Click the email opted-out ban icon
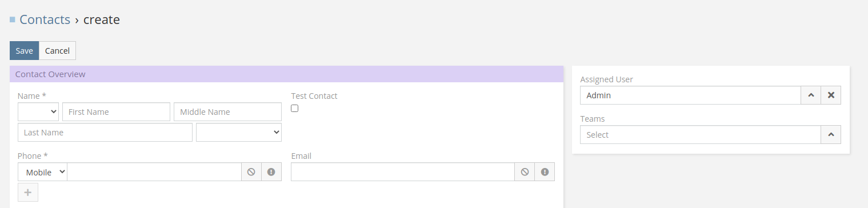This screenshot has width=868, height=208. click(525, 171)
